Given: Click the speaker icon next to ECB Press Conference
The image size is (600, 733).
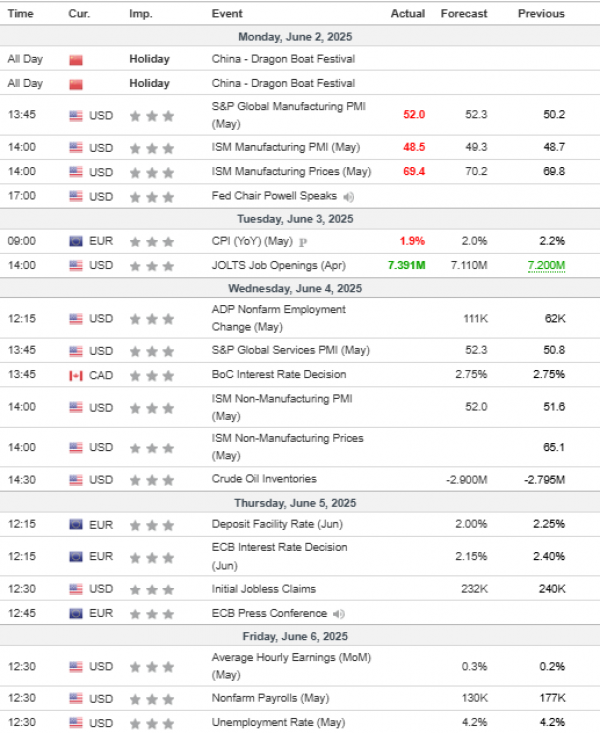Looking at the screenshot, I should (x=339, y=613).
